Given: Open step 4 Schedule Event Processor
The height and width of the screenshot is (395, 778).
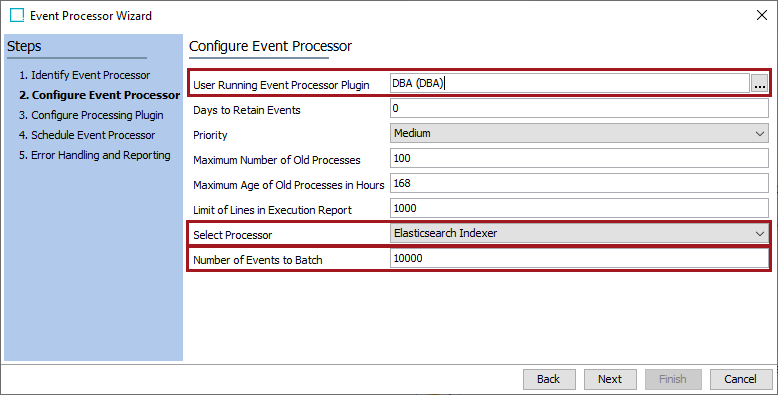Looking at the screenshot, I should pyautogui.click(x=87, y=135).
